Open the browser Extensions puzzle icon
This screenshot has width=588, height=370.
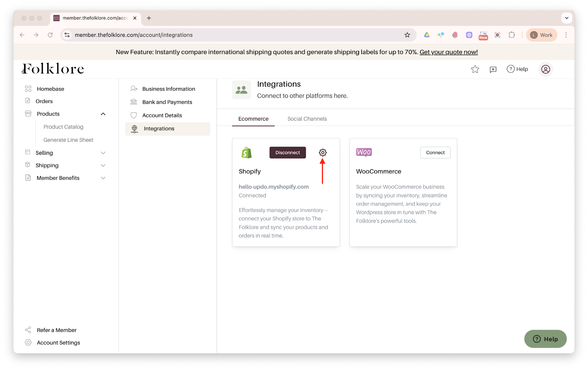[x=512, y=35]
